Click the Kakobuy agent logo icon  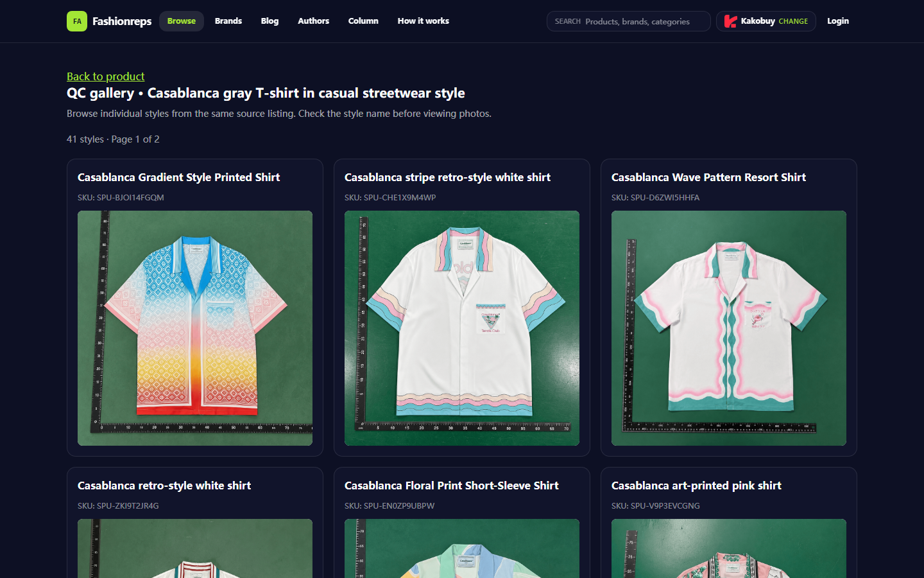tap(730, 21)
